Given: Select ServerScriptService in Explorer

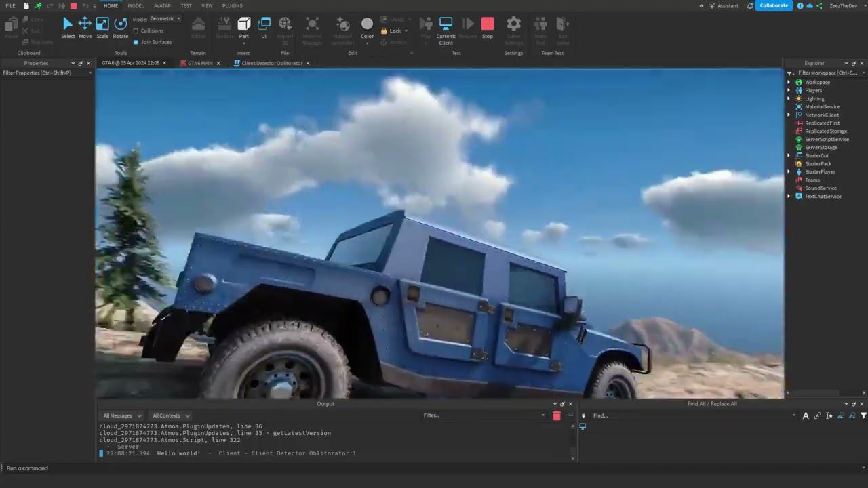Looking at the screenshot, I should (827, 139).
